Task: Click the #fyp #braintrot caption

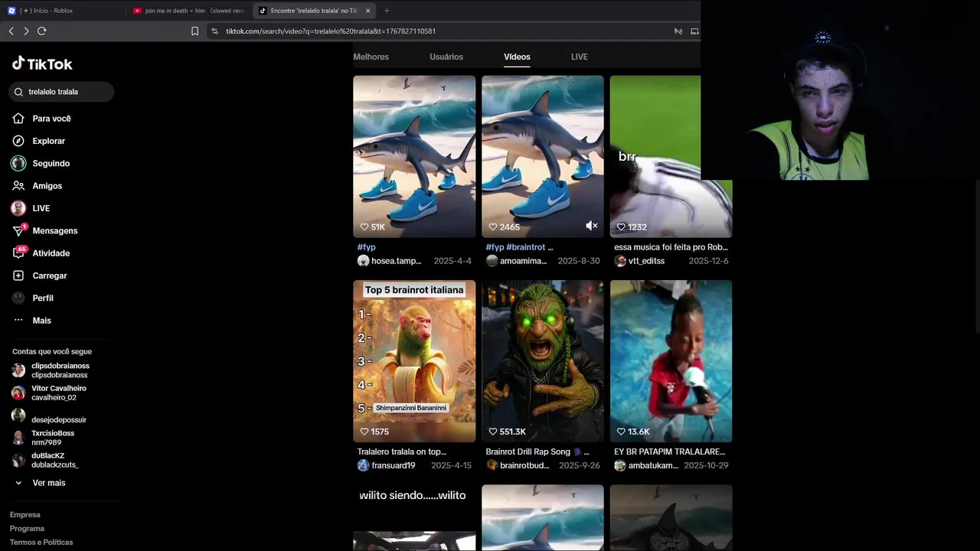Action: pos(519,247)
